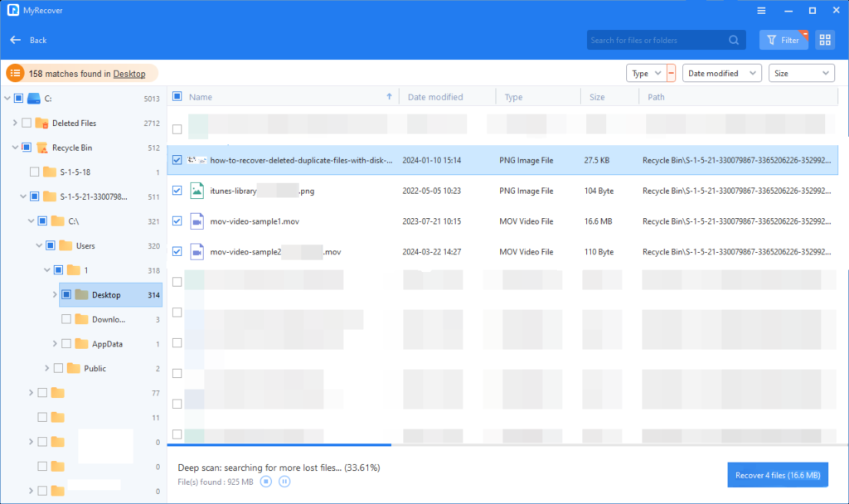Click the search magnifier icon

(733, 39)
